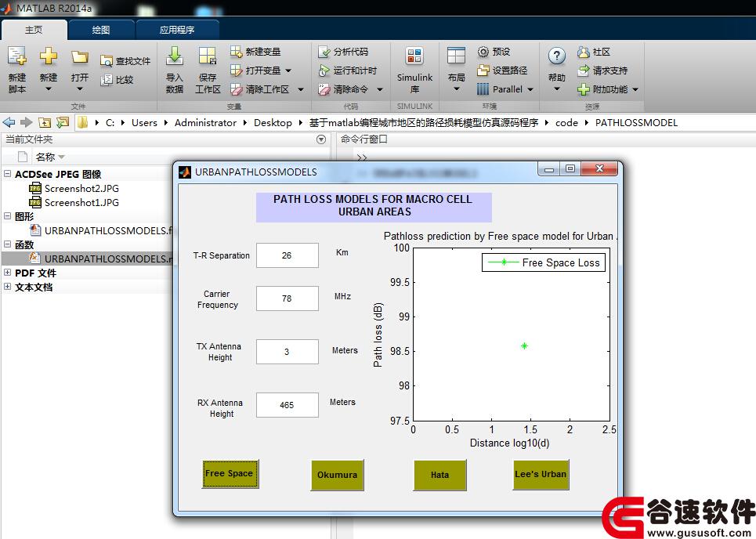Click the up-one-level folder icon
The image size is (756, 539).
point(45,122)
